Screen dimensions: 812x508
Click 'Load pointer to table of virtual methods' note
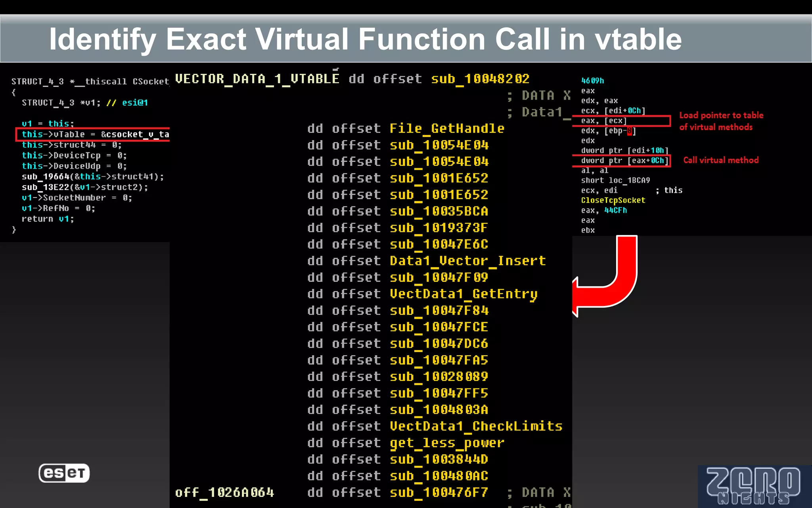pos(721,121)
